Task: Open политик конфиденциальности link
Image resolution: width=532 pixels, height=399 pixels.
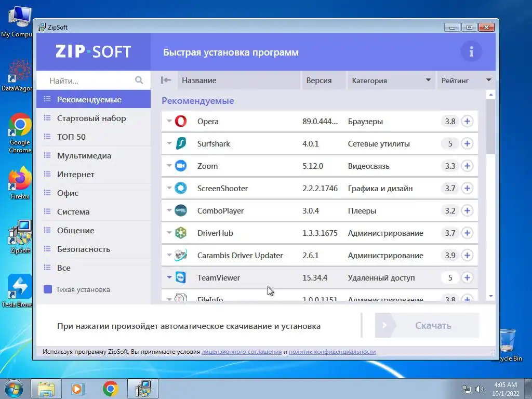Action: tap(332, 352)
